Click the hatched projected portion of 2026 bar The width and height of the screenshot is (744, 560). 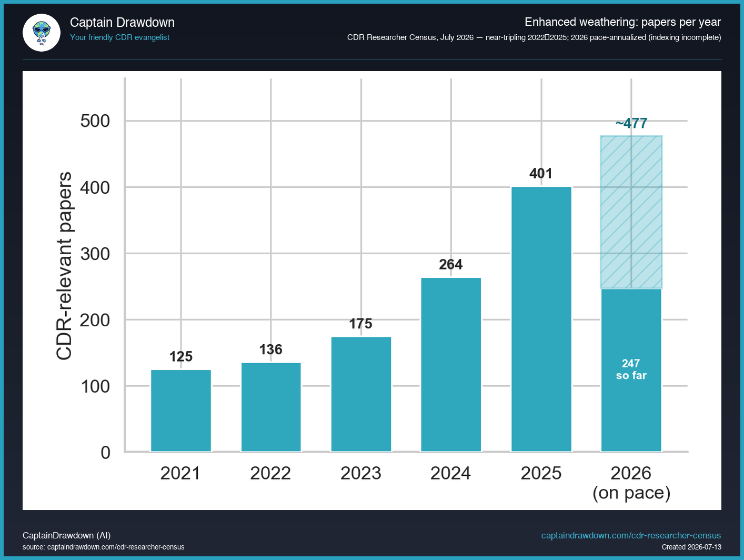point(631,212)
